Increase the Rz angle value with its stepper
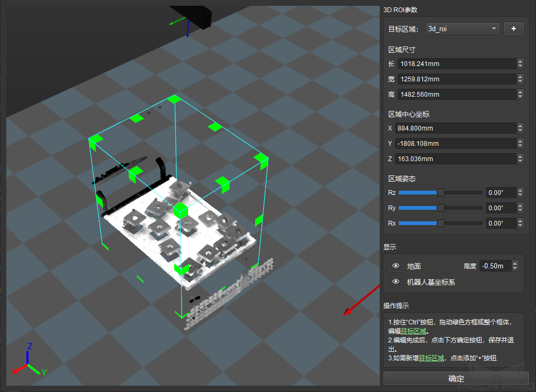536x392 pixels. tap(520, 190)
